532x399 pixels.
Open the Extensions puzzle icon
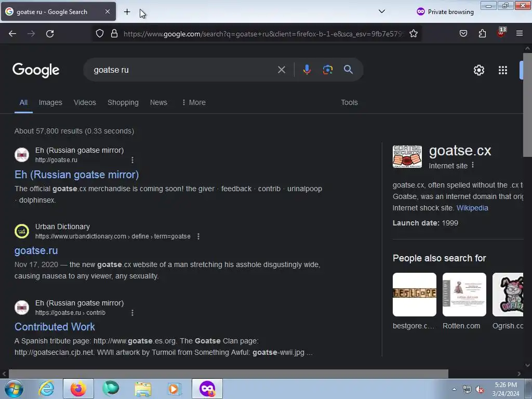(482, 34)
